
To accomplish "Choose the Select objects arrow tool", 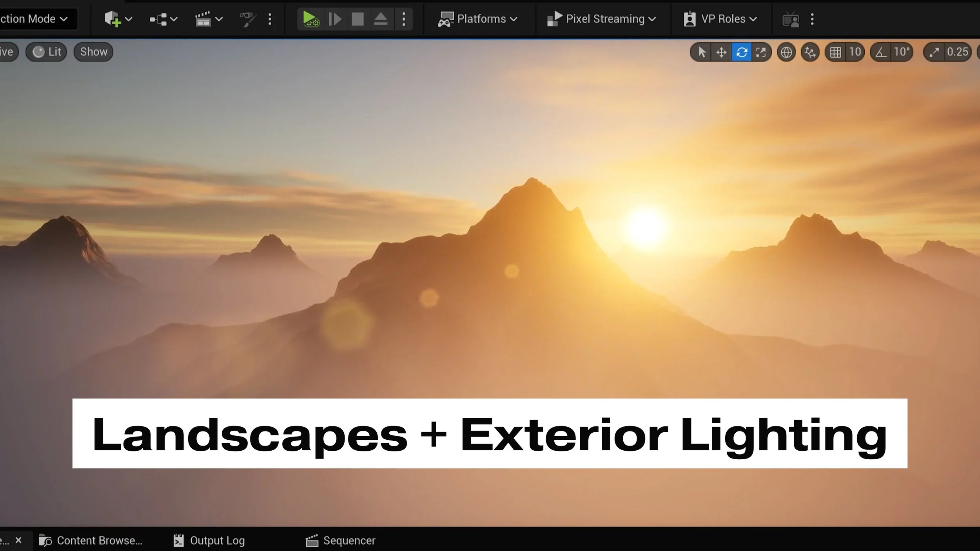I will (x=702, y=52).
